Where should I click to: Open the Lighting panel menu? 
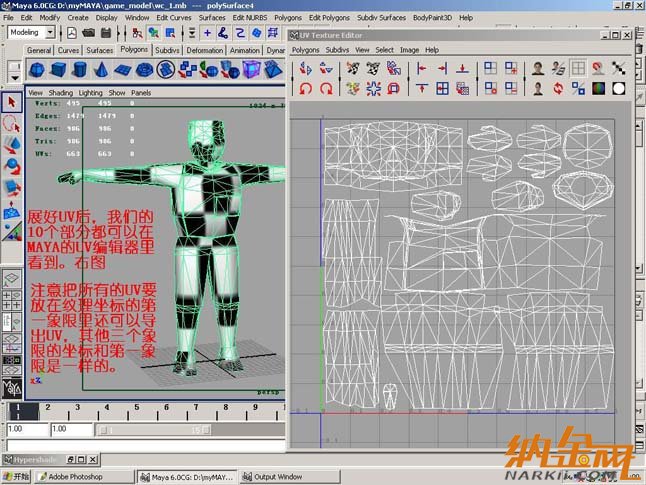91,93
